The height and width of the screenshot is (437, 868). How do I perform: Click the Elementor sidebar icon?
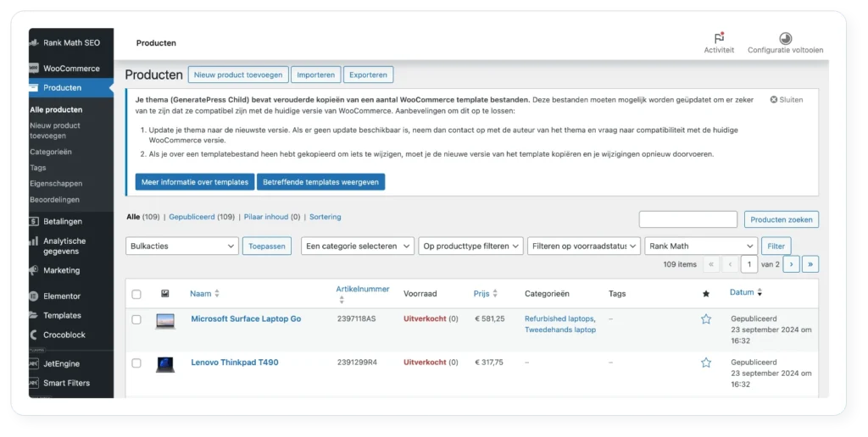coord(34,296)
